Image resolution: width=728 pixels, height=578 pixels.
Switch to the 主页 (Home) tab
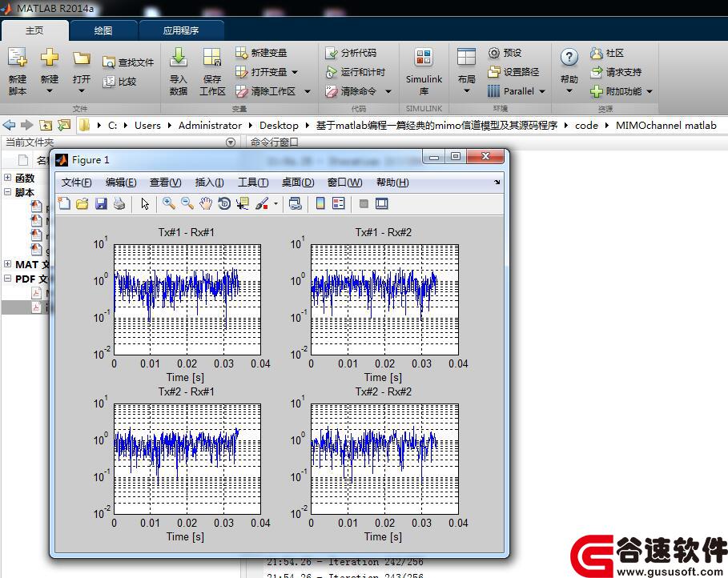pos(34,30)
